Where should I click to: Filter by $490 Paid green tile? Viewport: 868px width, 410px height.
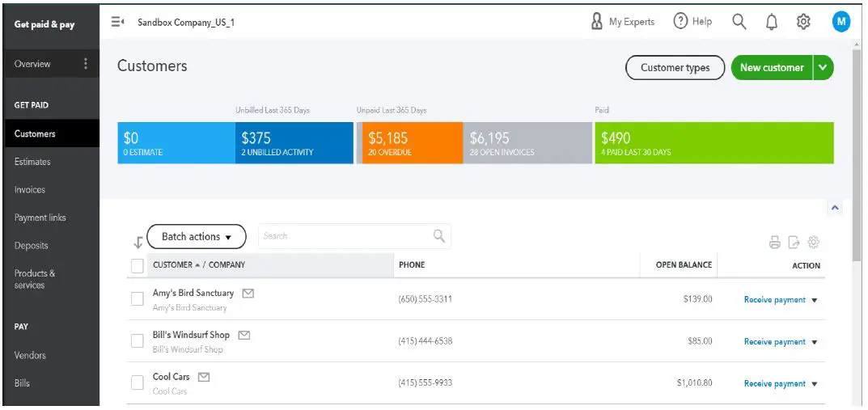714,143
